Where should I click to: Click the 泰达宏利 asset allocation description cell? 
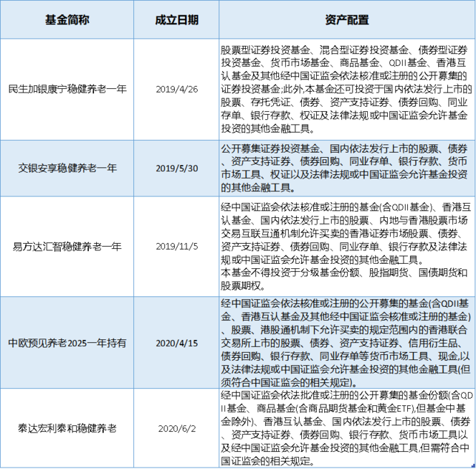pos(347,428)
